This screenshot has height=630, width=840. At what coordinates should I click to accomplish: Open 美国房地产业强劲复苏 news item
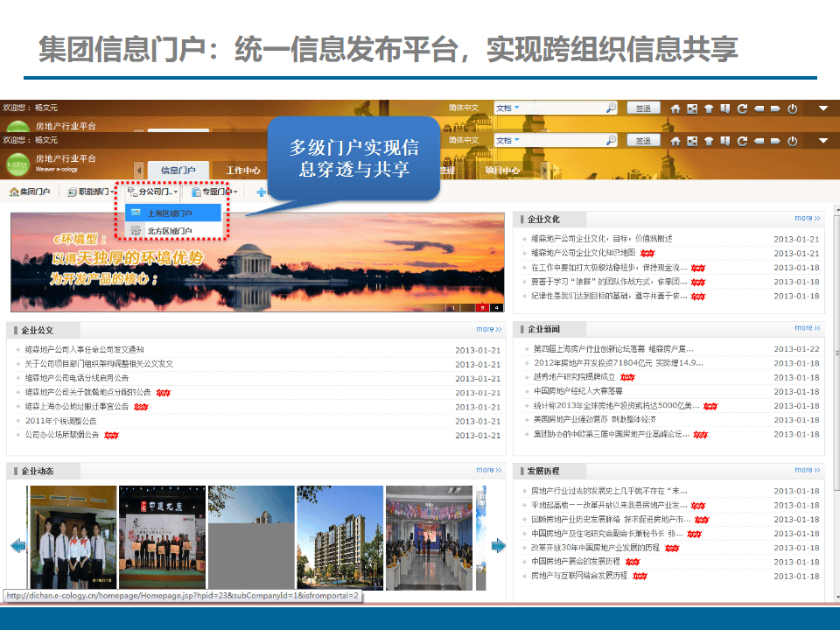pos(594,419)
